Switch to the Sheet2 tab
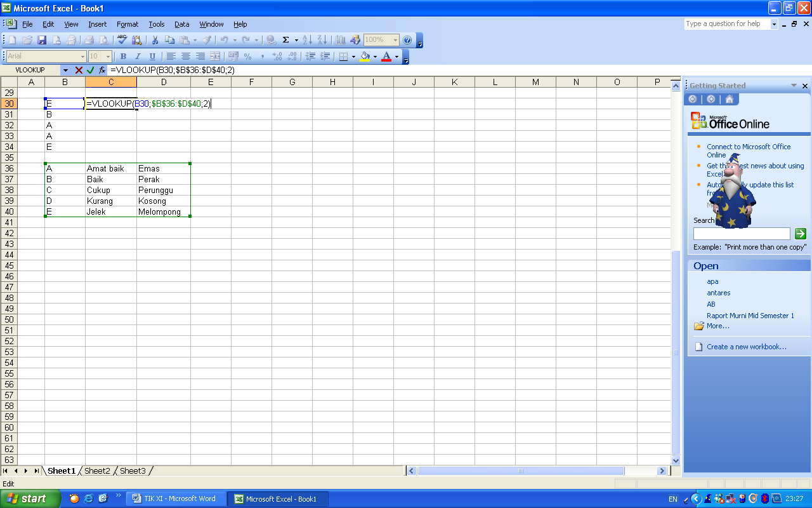Image resolution: width=812 pixels, height=508 pixels. [x=97, y=471]
